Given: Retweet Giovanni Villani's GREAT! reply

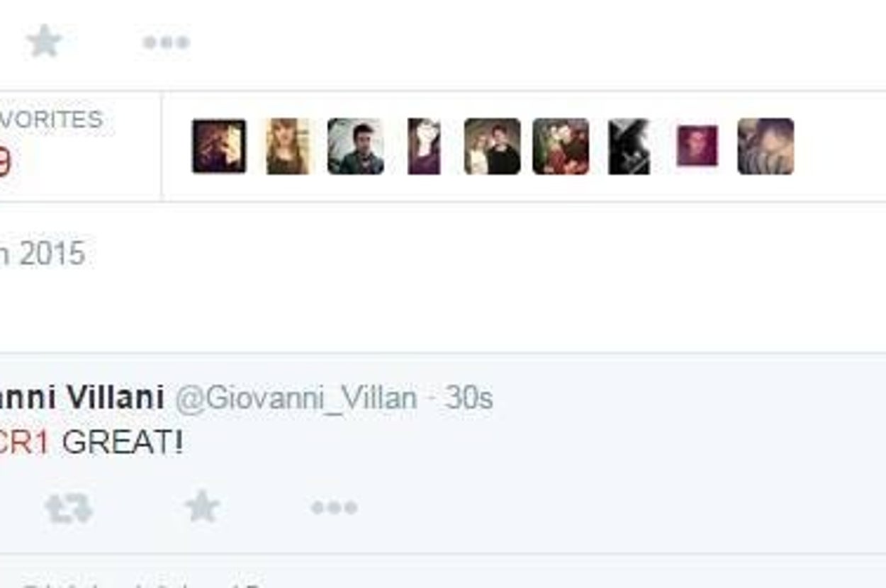Looking at the screenshot, I should tap(69, 508).
